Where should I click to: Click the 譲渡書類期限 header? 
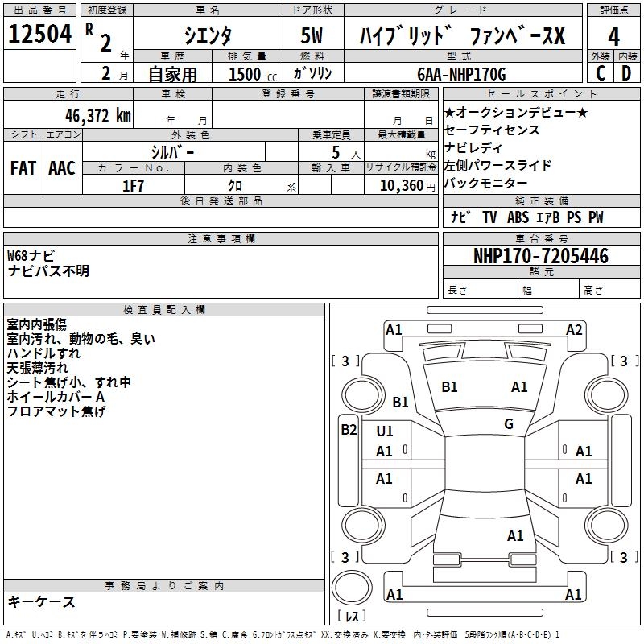click(x=401, y=93)
